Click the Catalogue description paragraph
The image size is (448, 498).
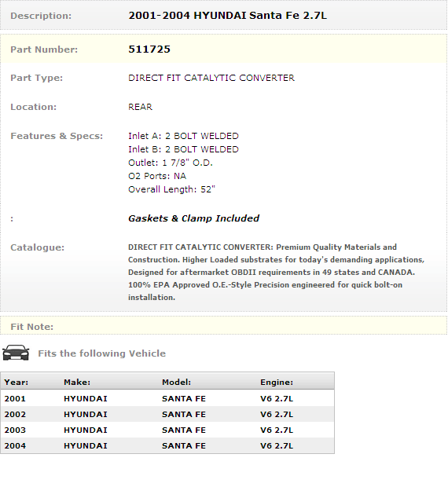tap(276, 273)
